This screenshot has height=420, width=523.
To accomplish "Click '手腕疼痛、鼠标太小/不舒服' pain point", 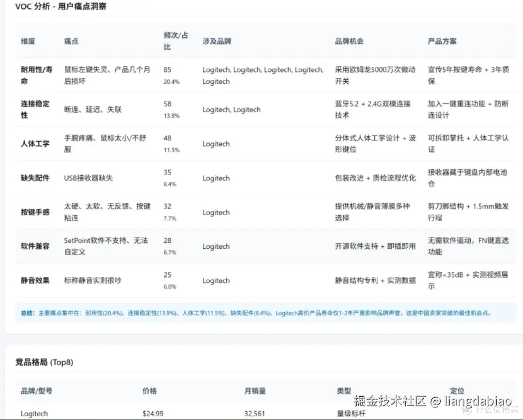I will (x=105, y=144).
